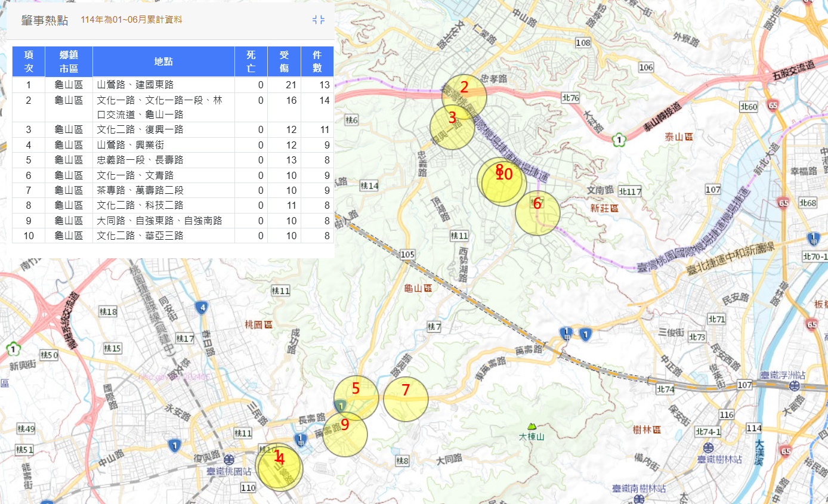Viewport: 828px width, 504px height.
Task: Sort by the 件數 column header
Action: pyautogui.click(x=317, y=61)
